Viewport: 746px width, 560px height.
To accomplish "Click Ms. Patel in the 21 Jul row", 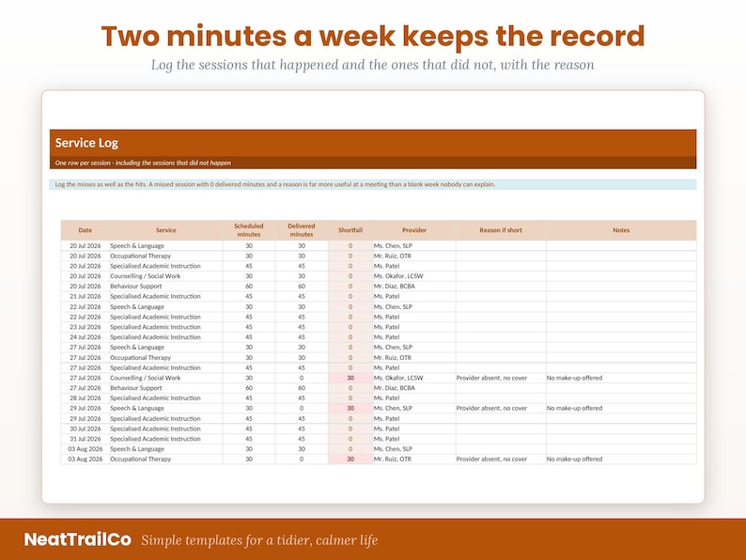I will tap(386, 296).
